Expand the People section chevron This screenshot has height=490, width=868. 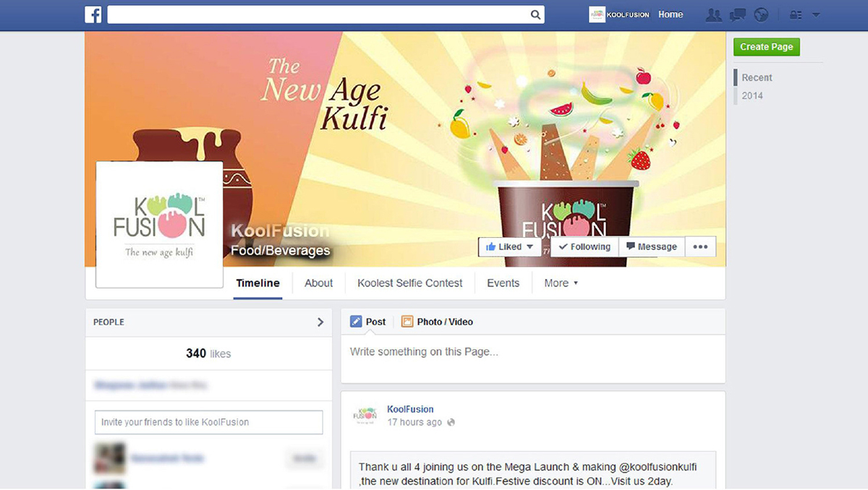[x=320, y=322]
